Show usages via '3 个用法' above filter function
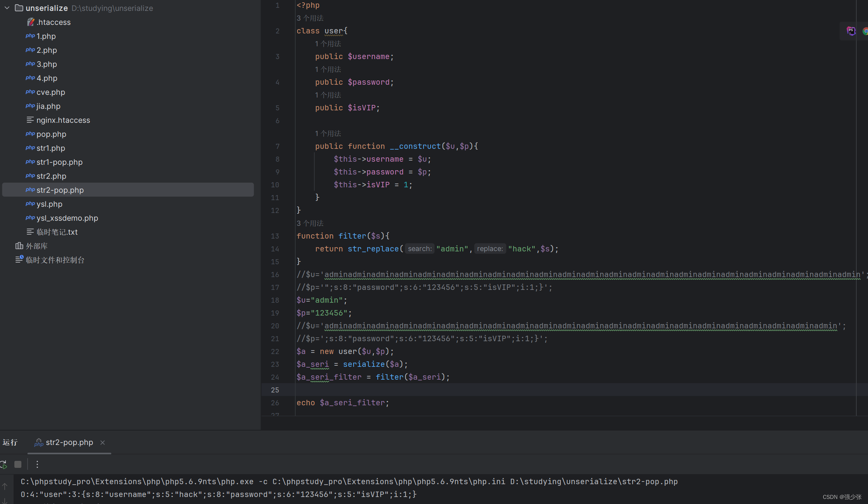Screen dimensions: 868x504 pyautogui.click(x=310, y=223)
